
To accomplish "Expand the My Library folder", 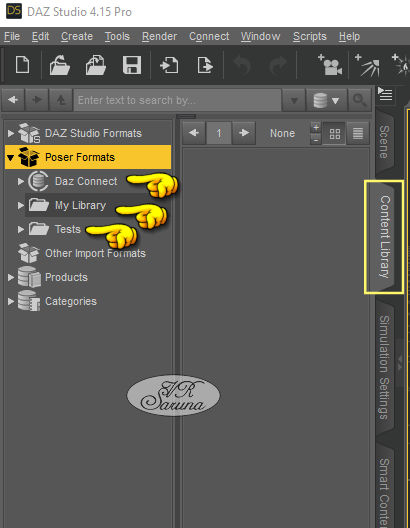I will [21, 205].
